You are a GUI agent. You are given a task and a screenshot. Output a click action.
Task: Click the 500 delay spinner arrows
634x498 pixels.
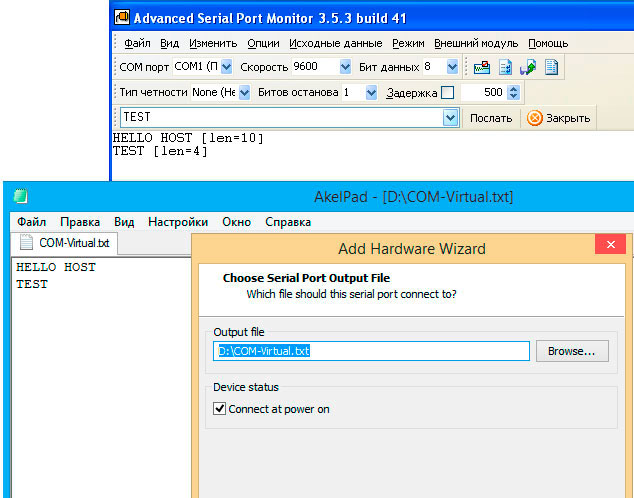click(514, 93)
